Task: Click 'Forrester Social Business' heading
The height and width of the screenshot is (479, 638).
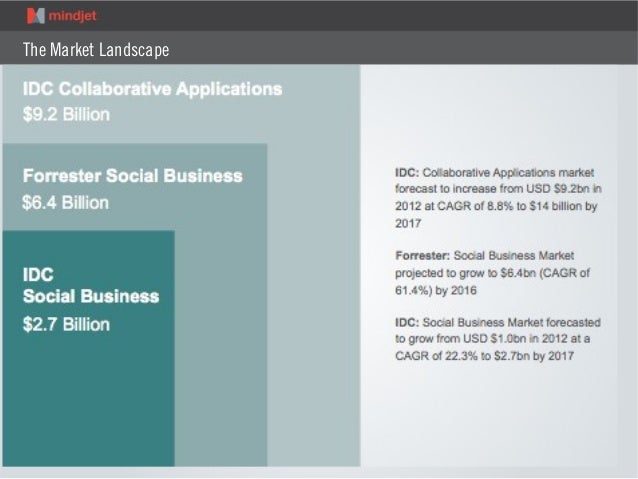Action: (x=133, y=176)
